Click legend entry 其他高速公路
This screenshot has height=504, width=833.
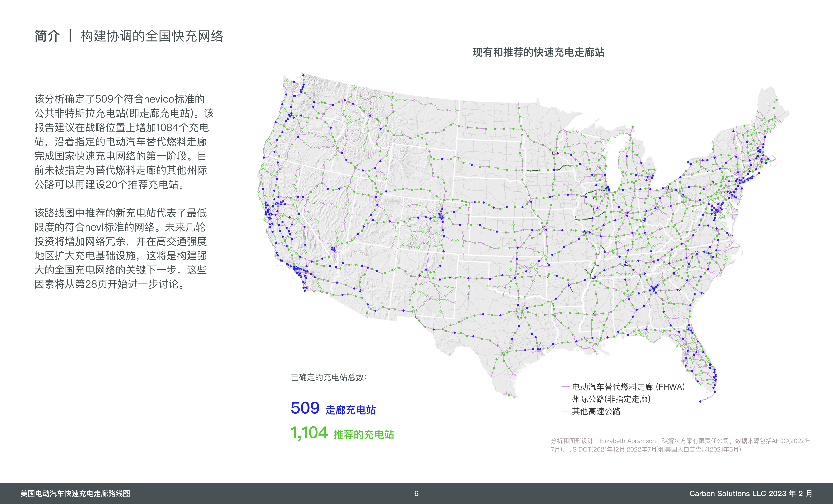[x=596, y=411]
